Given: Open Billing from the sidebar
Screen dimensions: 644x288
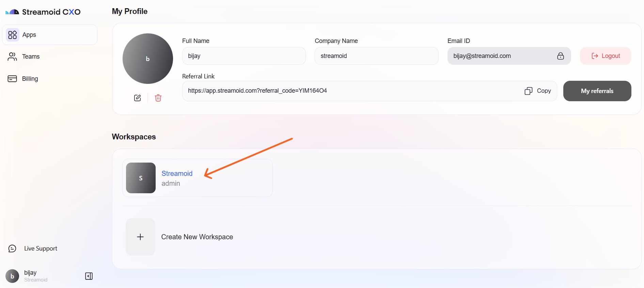Looking at the screenshot, I should 30,79.
